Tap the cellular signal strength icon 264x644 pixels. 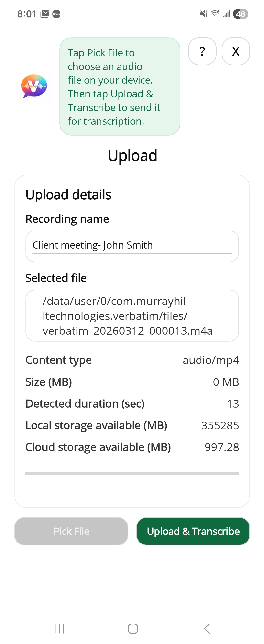(226, 14)
